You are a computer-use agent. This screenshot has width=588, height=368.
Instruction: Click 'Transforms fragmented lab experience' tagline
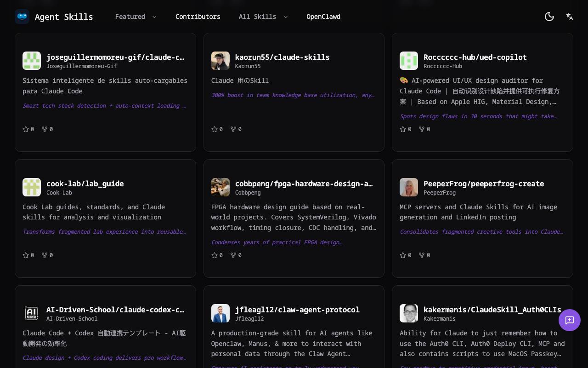click(104, 232)
